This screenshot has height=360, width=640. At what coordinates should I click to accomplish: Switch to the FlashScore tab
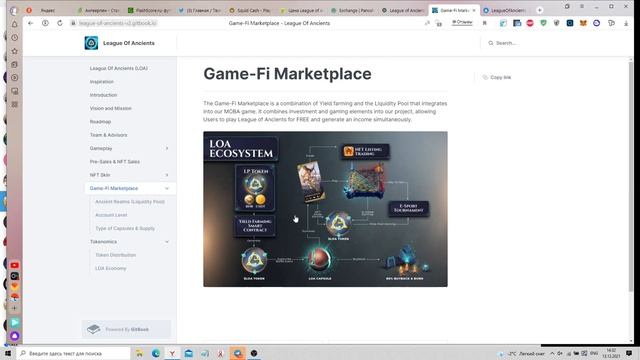point(149,10)
